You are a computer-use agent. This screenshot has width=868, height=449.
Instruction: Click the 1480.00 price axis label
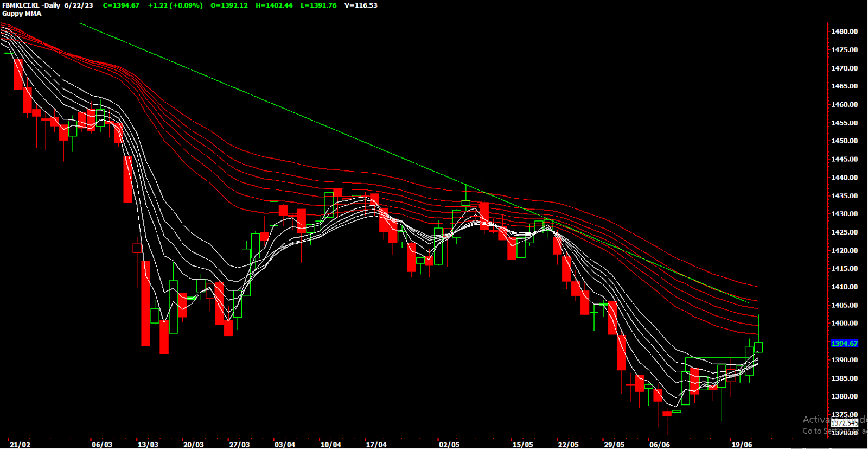(x=845, y=31)
